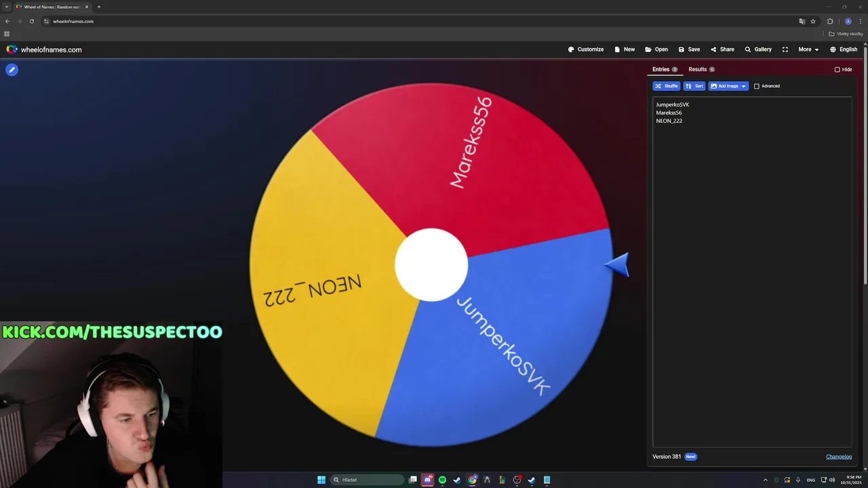868x488 pixels.
Task: Click the wheelofnames.com logo
Action: coord(44,49)
